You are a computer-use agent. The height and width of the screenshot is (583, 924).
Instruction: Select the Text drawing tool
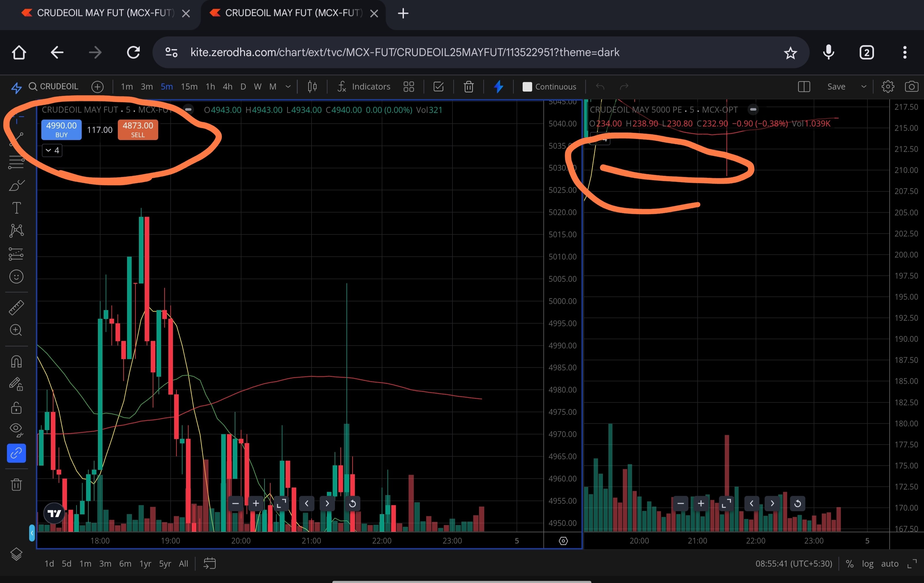point(16,208)
